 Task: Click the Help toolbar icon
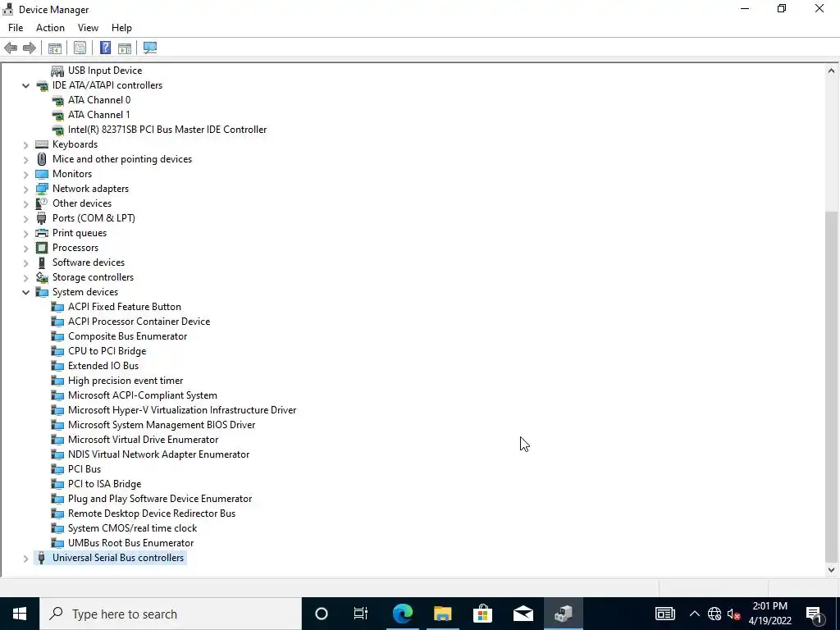[106, 48]
